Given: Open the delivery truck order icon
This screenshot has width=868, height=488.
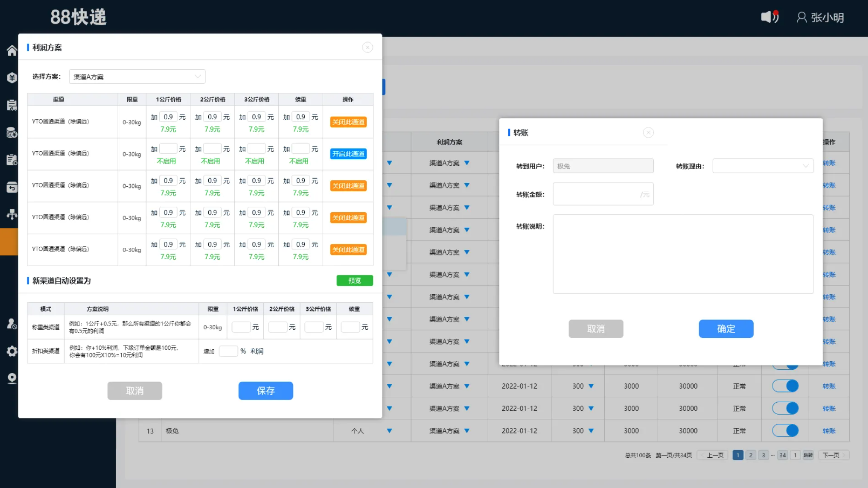Looking at the screenshot, I should tap(12, 105).
